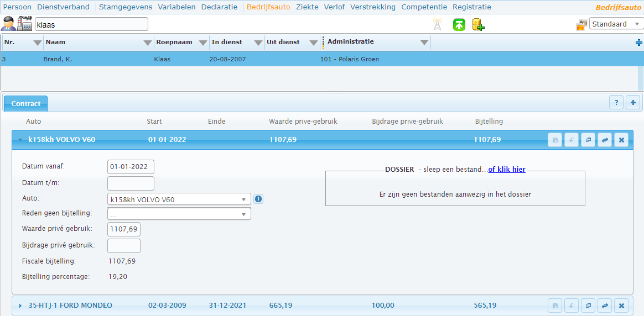Screen dimensions: 644x316
Task: Open Reden geen bijtelling dropdown
Action: point(179,214)
